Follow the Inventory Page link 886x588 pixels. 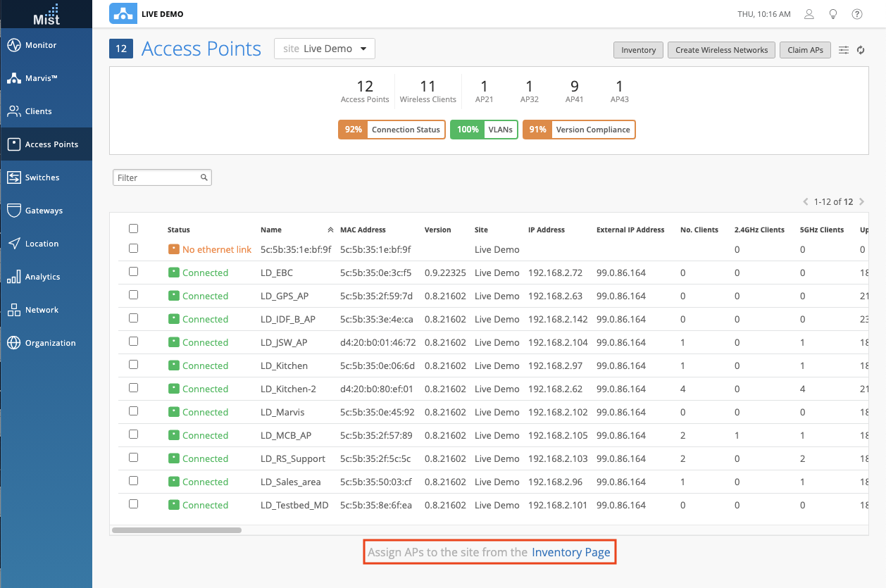[x=570, y=552]
